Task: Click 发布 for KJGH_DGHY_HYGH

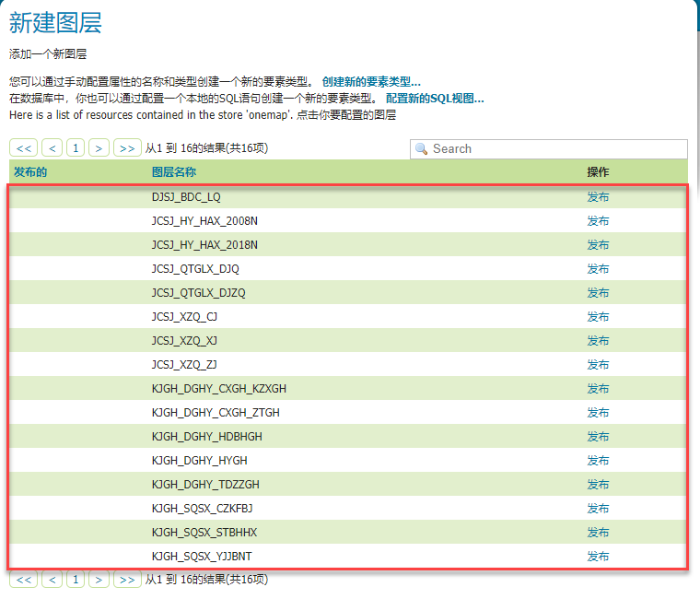Action: click(598, 461)
